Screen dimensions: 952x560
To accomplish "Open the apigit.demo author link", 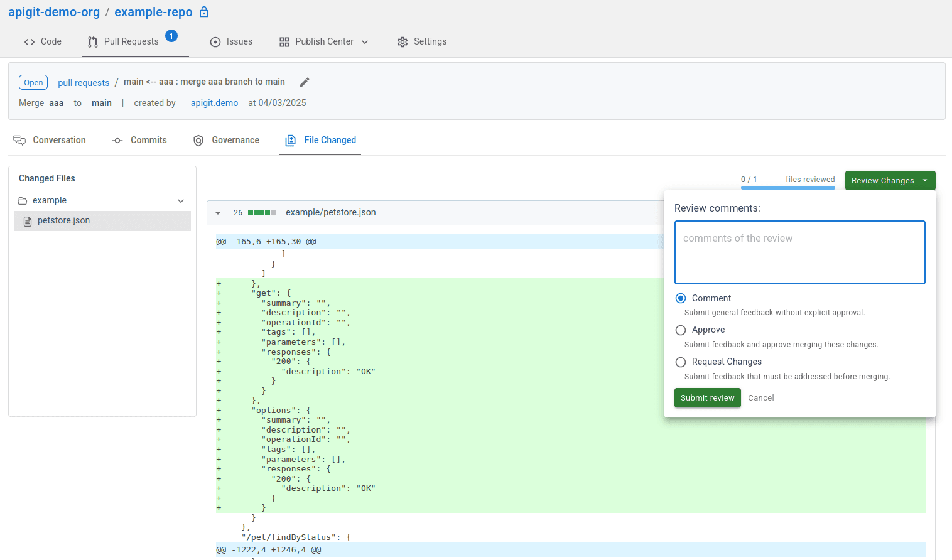I will (x=214, y=103).
